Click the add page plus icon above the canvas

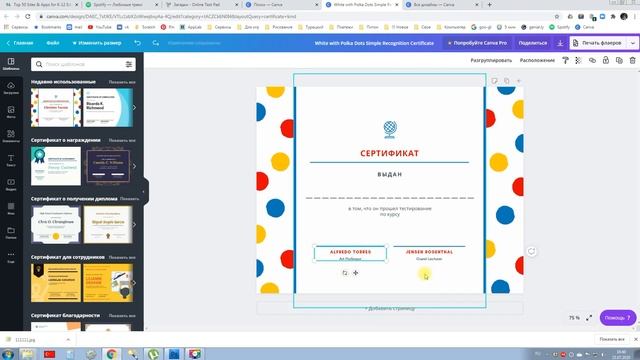519,81
